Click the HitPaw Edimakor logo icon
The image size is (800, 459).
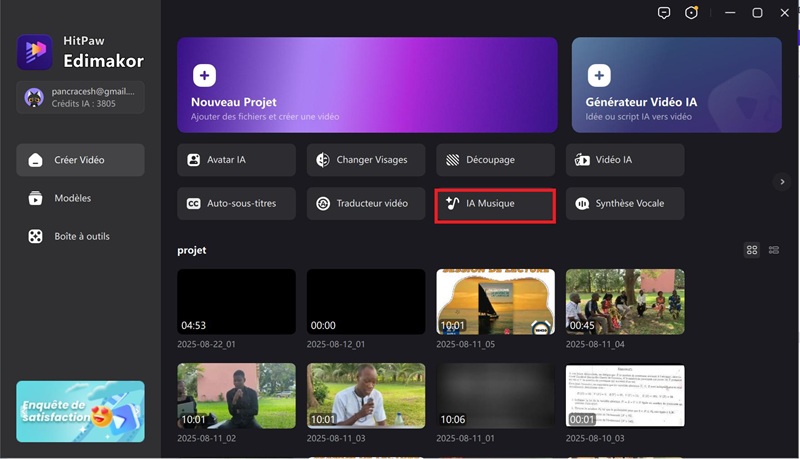pyautogui.click(x=34, y=51)
